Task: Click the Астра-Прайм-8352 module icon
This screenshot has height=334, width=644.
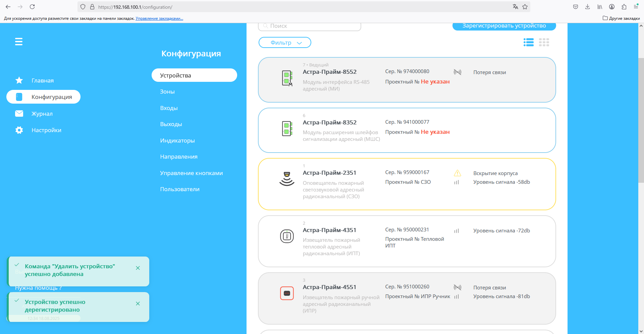Action: (287, 129)
